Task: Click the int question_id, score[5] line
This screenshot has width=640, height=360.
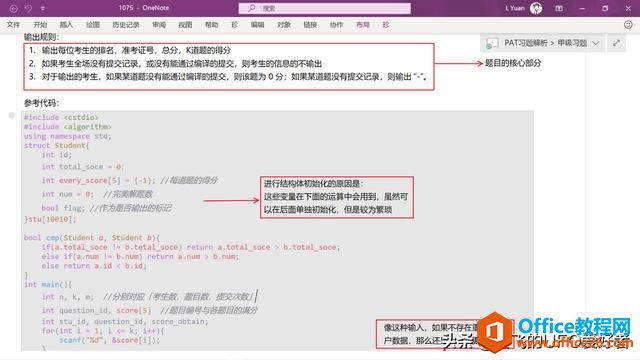Action: [149, 311]
